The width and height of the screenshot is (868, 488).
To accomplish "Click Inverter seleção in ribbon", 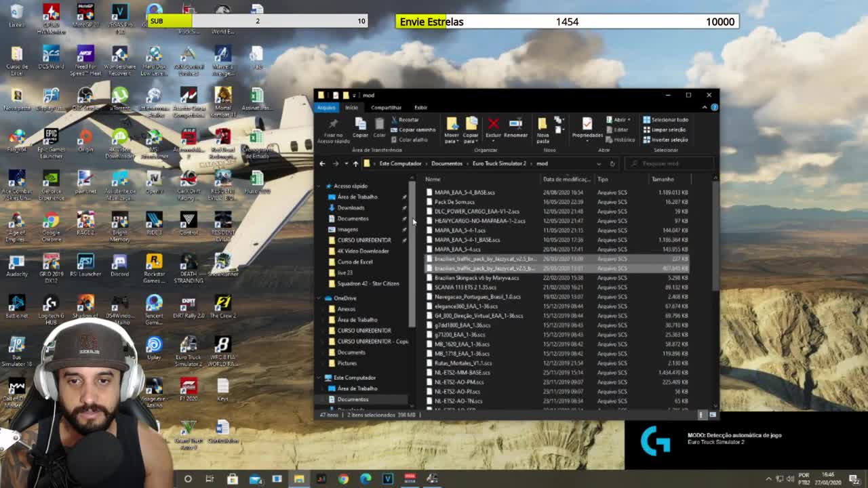I will pyautogui.click(x=665, y=140).
